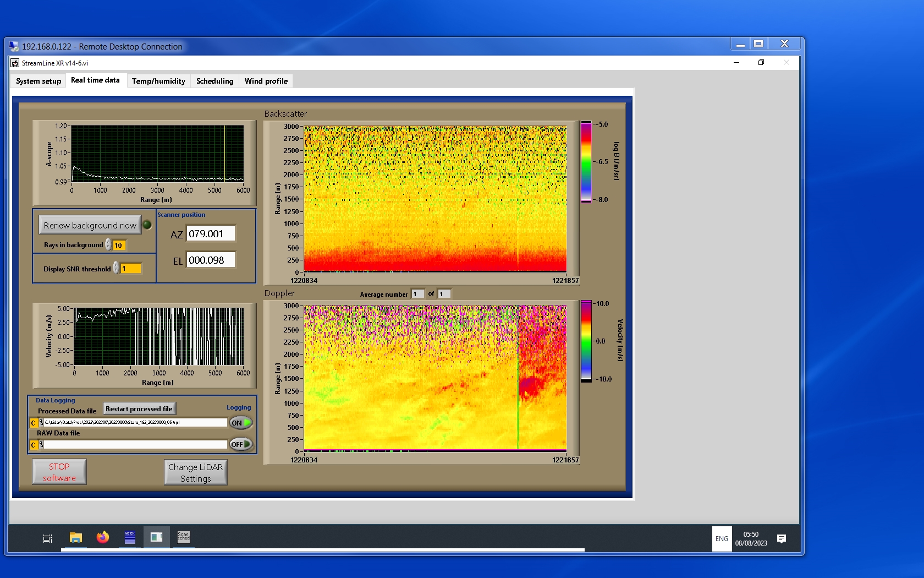924x578 pixels.
Task: Open the Scan sched taskbar app
Action: pos(183,538)
